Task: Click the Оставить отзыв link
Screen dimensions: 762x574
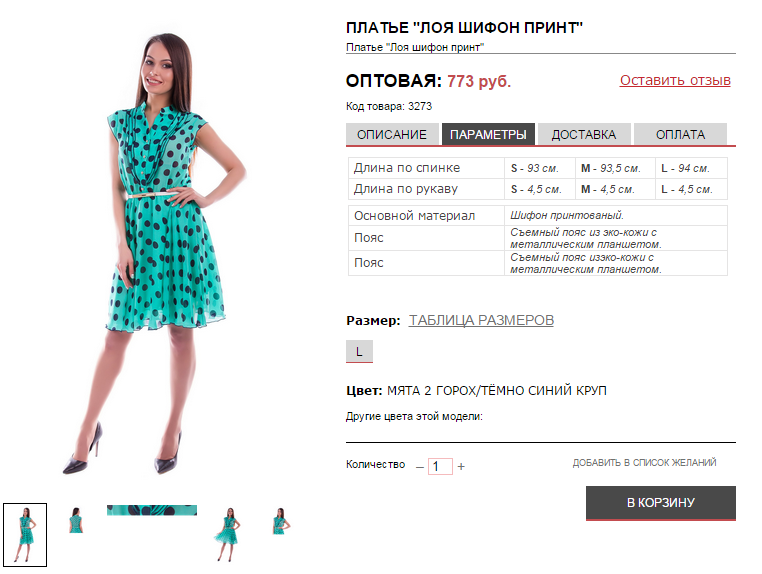Action: (675, 80)
